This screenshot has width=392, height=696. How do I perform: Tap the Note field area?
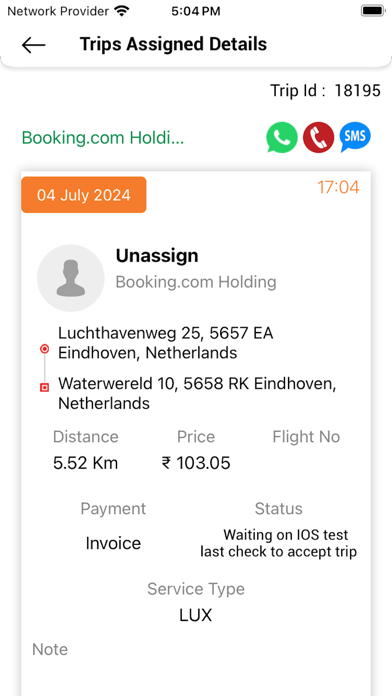(x=196, y=668)
